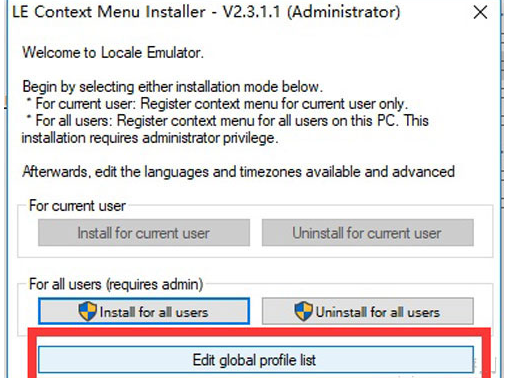Viewport: 510px width, 378px height.
Task: Close the LE Context Menu Installer window
Action: pos(480,13)
